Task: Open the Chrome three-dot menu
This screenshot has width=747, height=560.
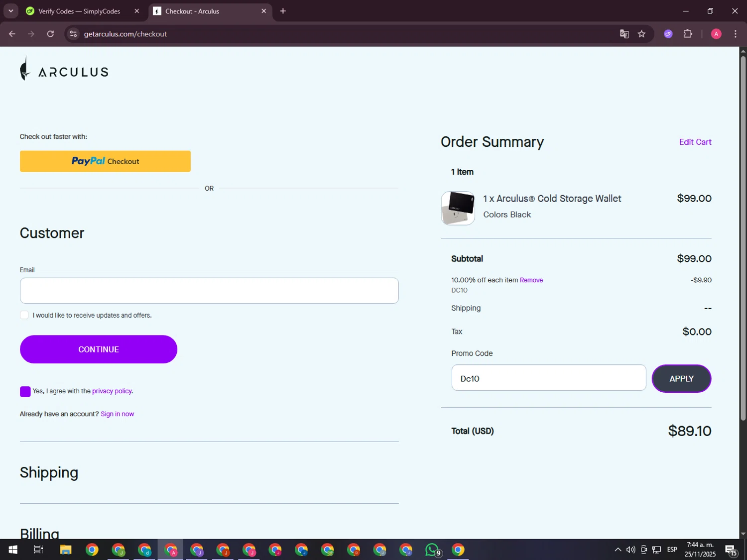Action: [x=735, y=34]
